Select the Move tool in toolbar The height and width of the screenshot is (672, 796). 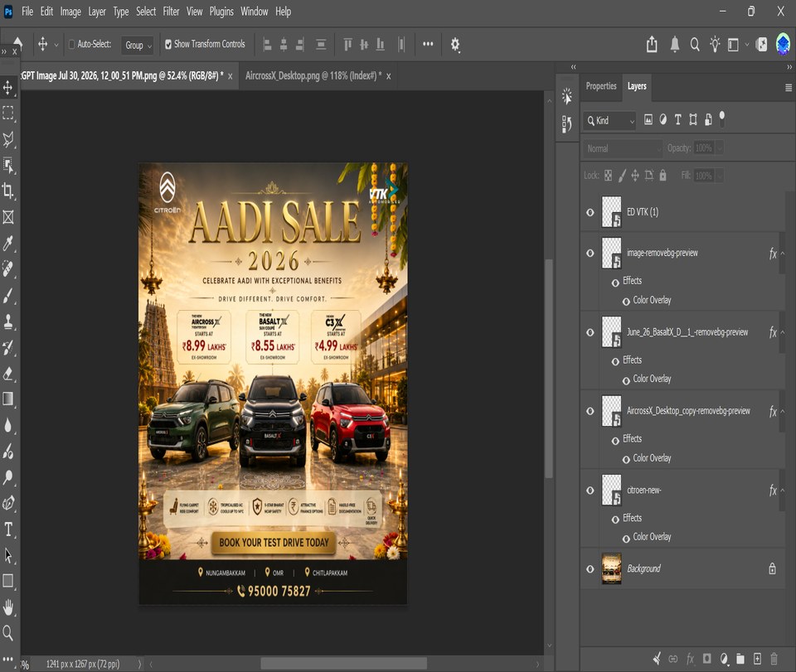pos(8,87)
